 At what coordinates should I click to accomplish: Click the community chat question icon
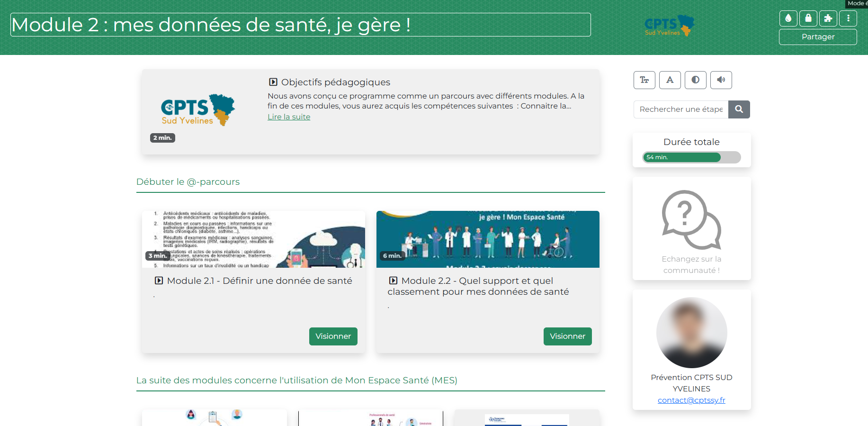point(691,220)
